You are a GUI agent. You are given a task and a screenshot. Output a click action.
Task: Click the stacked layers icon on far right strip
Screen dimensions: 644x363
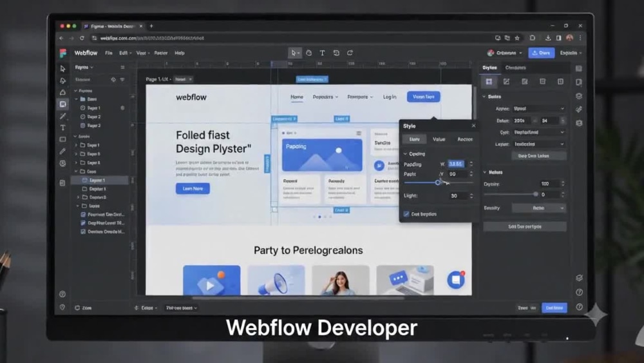pyautogui.click(x=579, y=96)
